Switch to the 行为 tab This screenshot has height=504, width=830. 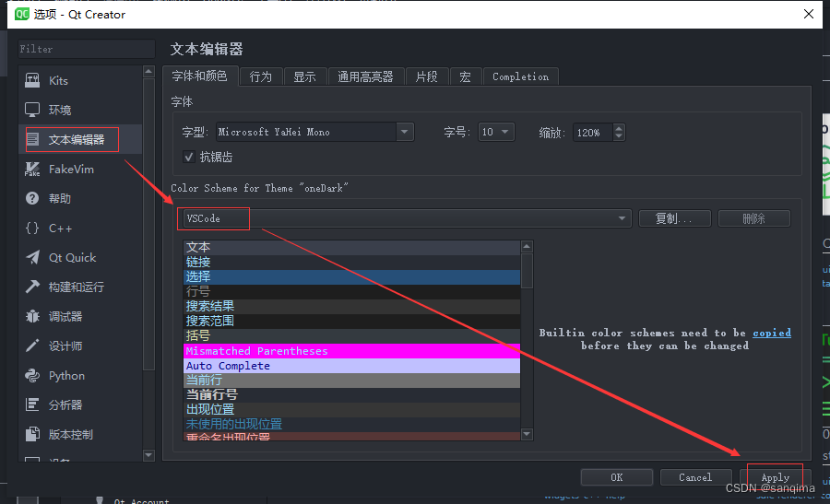[x=261, y=76]
